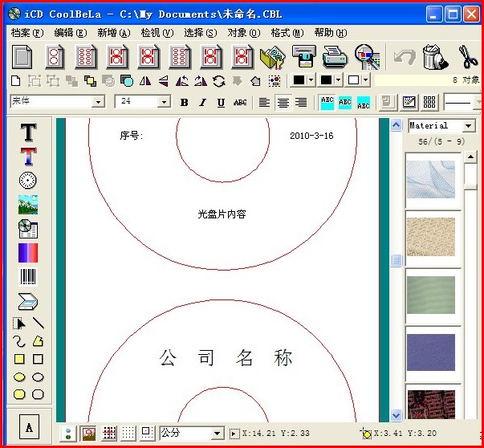Open the CD track list tool
The image size is (484, 448).
tap(28, 229)
